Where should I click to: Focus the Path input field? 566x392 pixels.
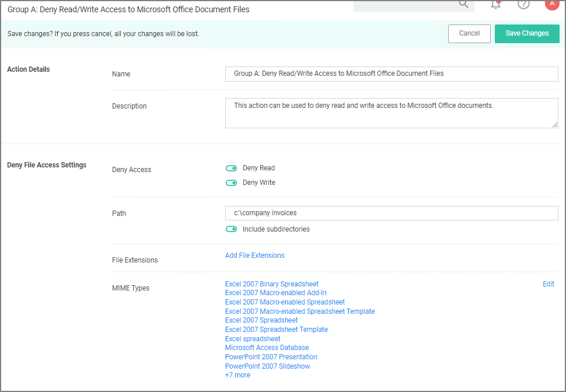click(x=391, y=213)
